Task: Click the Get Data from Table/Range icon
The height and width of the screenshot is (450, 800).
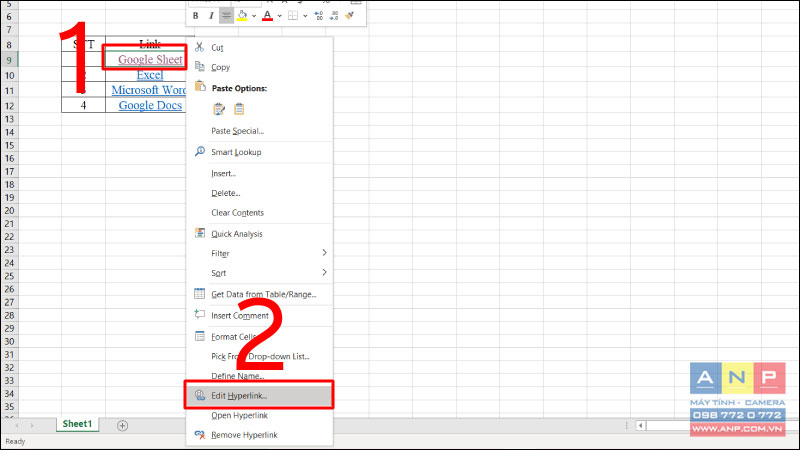Action: (199, 294)
